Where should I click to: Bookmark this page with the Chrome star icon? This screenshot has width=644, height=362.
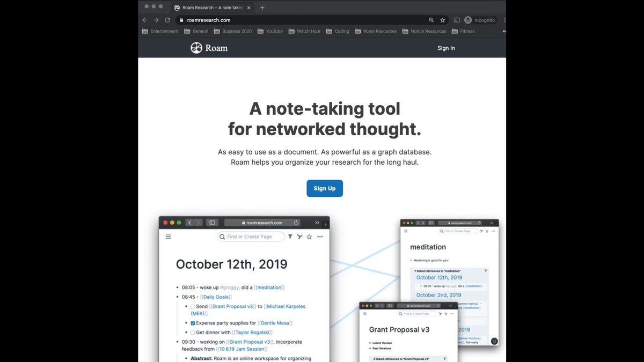(x=443, y=20)
